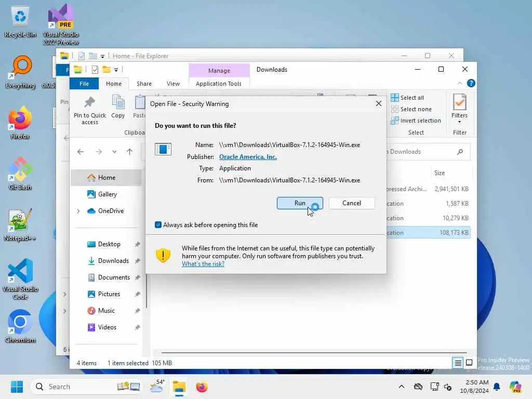Switch to the Home ribbon tab
532x399 pixels.
[114, 84]
